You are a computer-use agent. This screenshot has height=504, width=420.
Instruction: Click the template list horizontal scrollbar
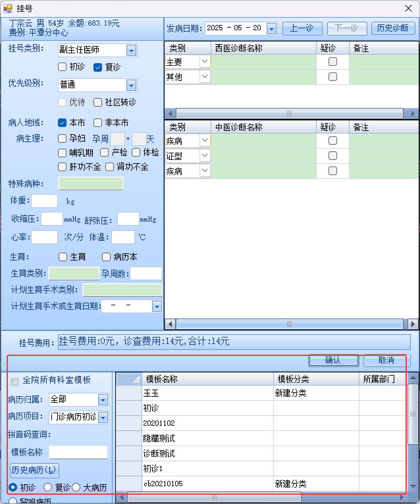pos(214,497)
